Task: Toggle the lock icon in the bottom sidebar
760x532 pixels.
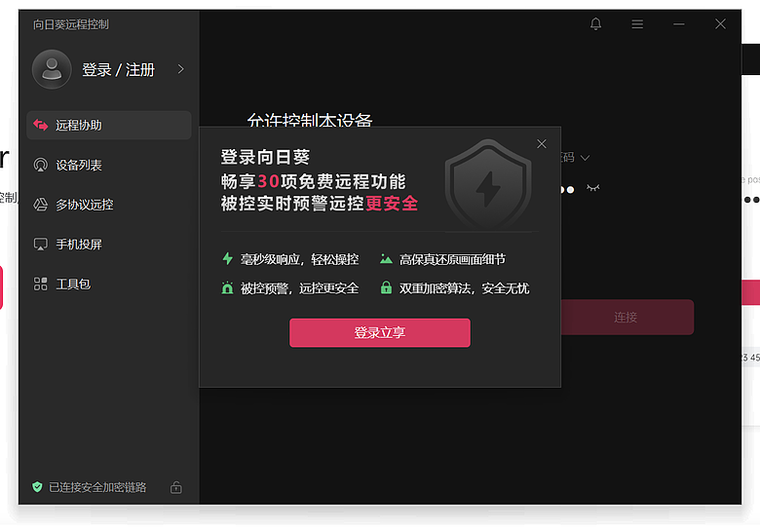Action: (176, 487)
